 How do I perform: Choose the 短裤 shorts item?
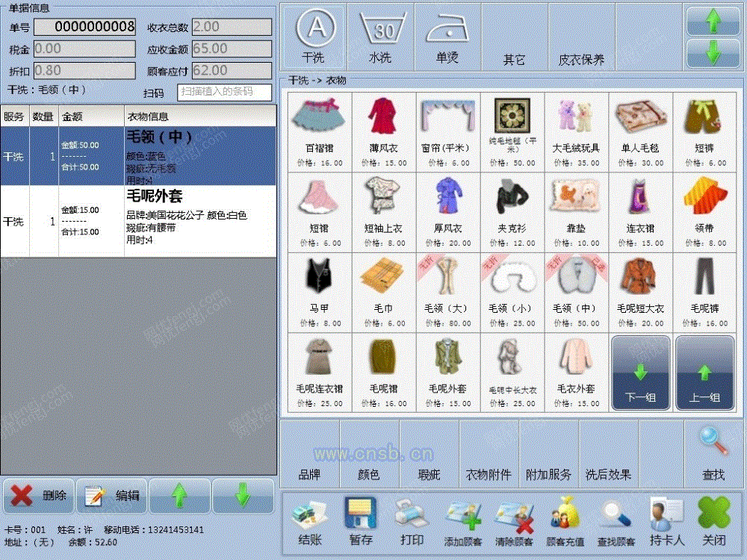pyautogui.click(x=705, y=132)
